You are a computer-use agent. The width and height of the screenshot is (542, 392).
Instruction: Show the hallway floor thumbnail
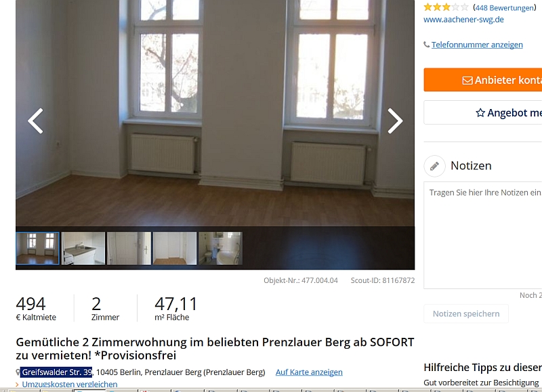[175, 248]
